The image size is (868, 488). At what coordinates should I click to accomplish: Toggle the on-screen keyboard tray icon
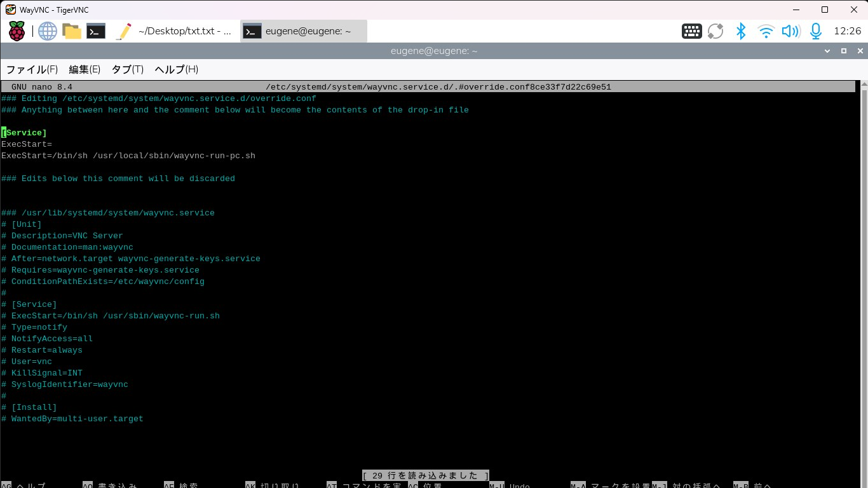[691, 31]
